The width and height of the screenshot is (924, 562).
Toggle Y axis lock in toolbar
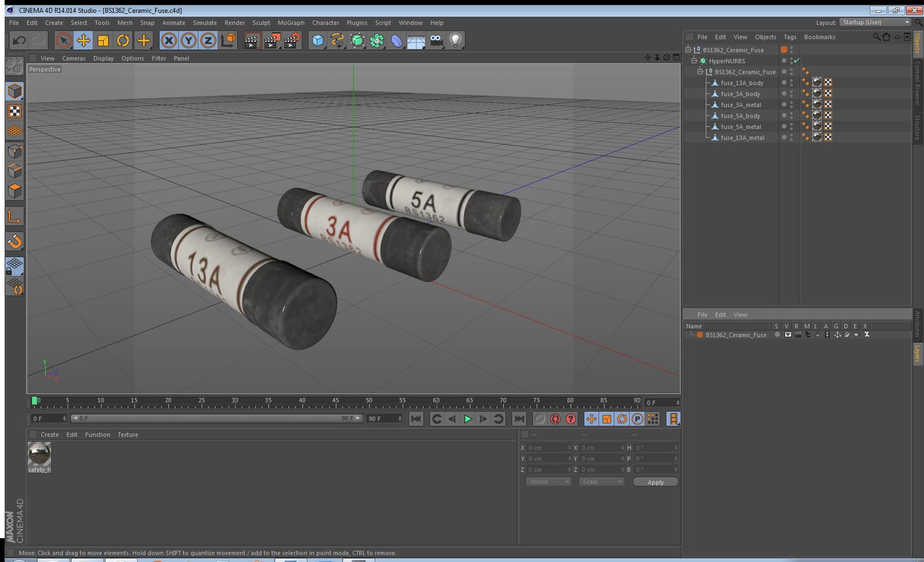click(x=188, y=40)
